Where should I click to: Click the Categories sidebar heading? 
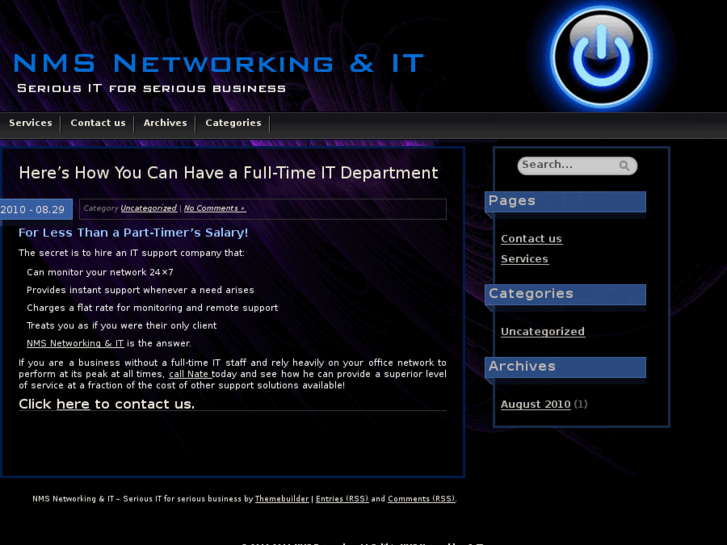[x=565, y=294]
